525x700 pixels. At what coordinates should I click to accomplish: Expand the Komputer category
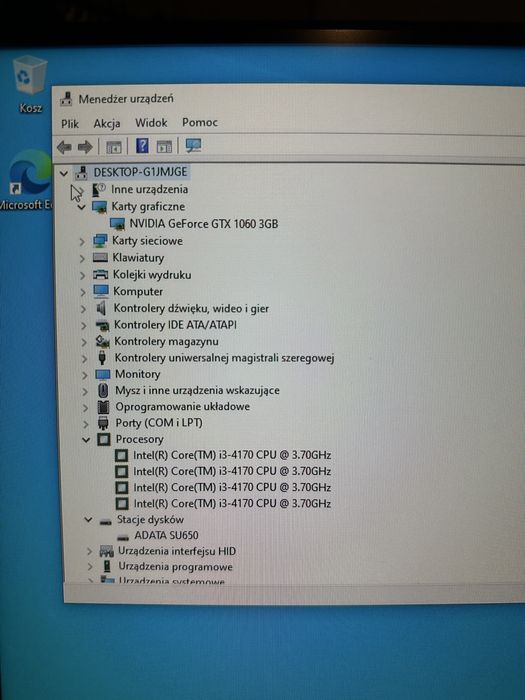click(x=83, y=292)
